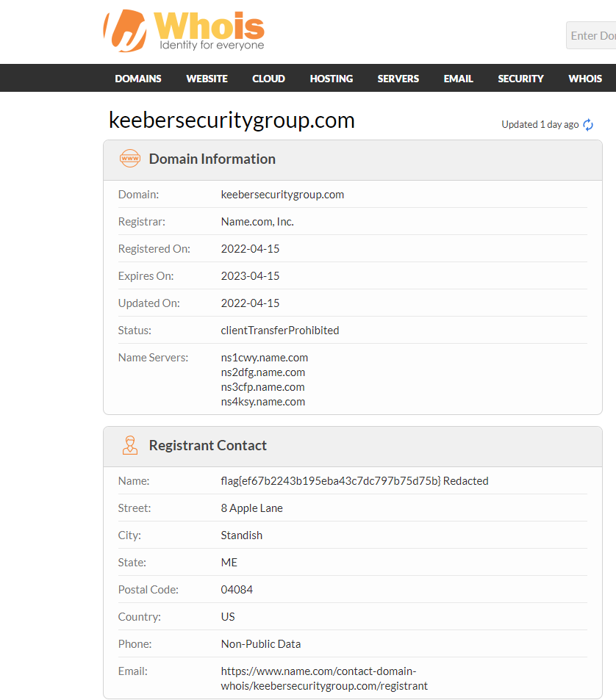
Task: Open the WEBSITE menu item
Action: 207,79
